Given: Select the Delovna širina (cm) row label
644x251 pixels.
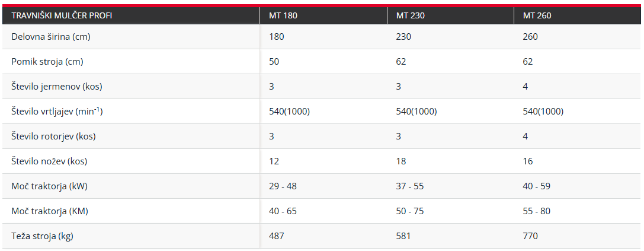Looking at the screenshot, I should click(51, 37).
